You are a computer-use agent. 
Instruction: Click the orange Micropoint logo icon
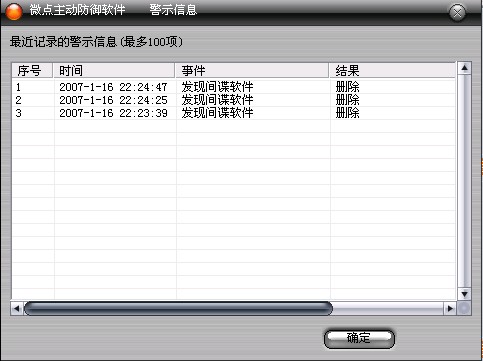[x=14, y=11]
